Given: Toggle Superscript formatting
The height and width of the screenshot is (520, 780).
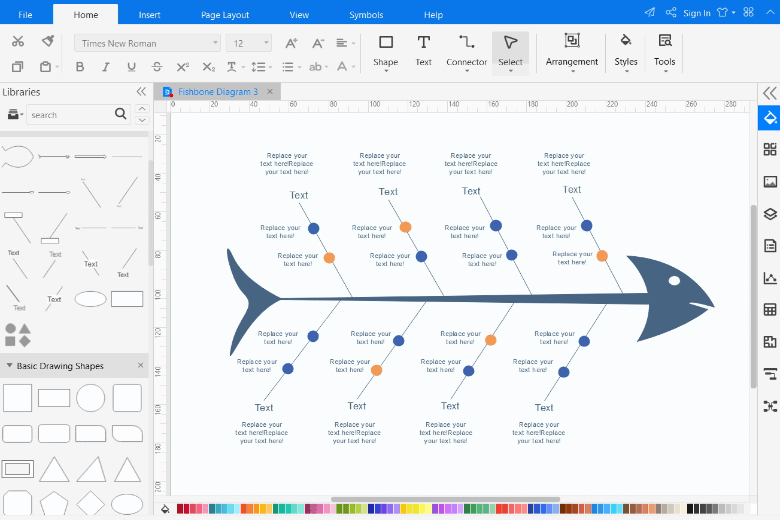Looking at the screenshot, I should point(183,67).
